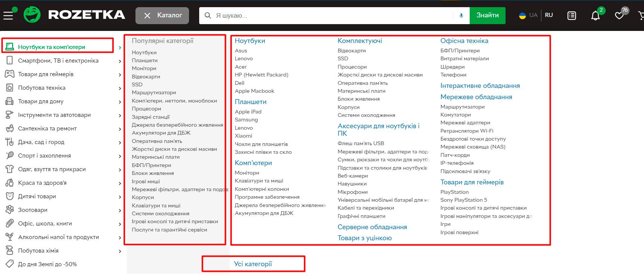644x276 pixels.
Task: Click the paw icon for Зоотовари
Action: click(x=10, y=210)
